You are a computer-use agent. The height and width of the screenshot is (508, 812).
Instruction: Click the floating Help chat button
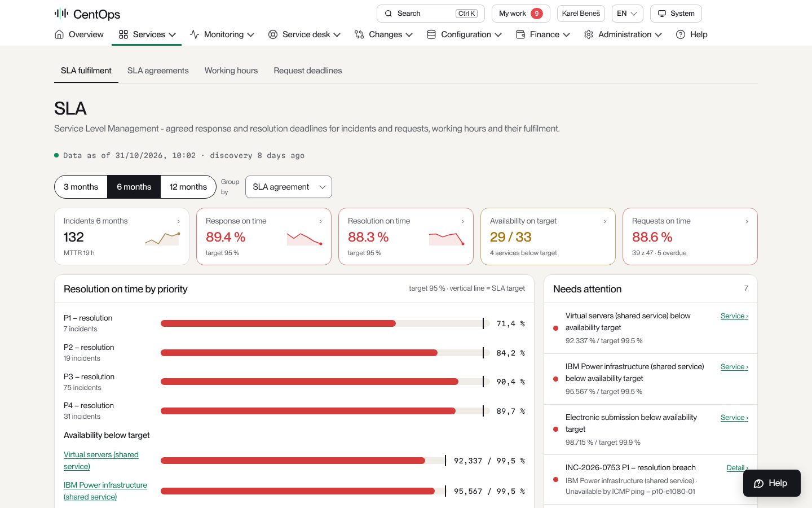(x=771, y=483)
